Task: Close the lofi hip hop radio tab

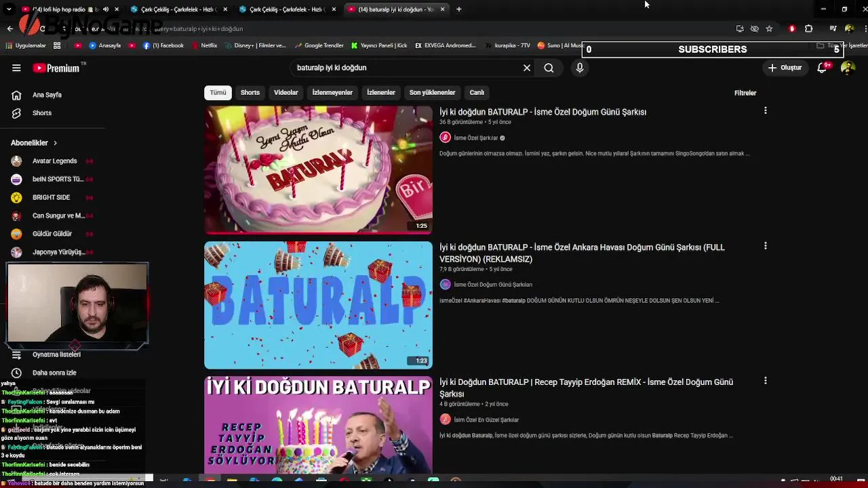Action: click(117, 9)
